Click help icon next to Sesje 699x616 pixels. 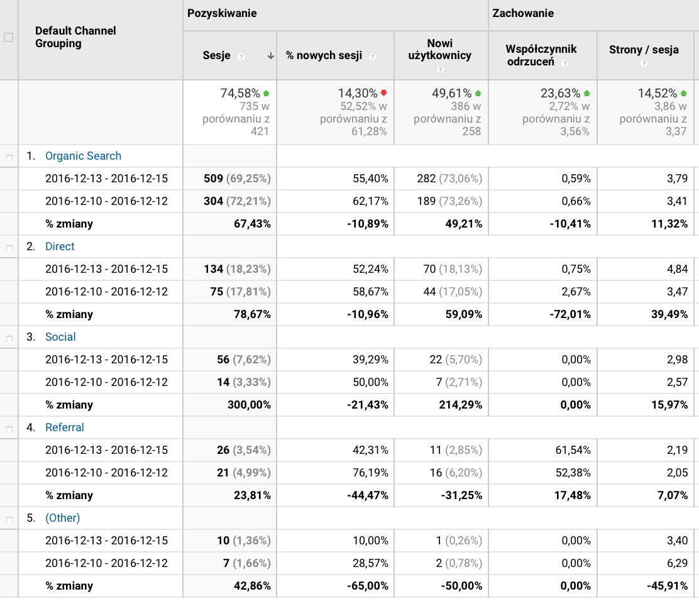[x=241, y=57]
